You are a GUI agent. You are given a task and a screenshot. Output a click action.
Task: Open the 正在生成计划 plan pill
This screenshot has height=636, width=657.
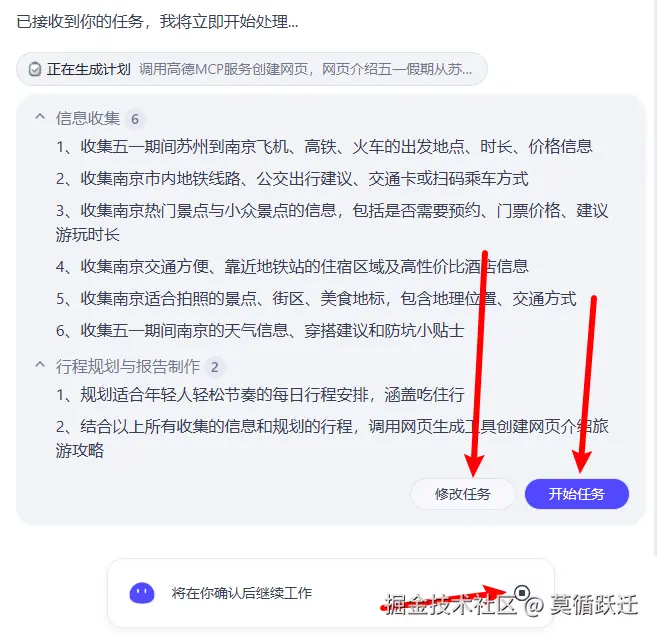click(252, 69)
